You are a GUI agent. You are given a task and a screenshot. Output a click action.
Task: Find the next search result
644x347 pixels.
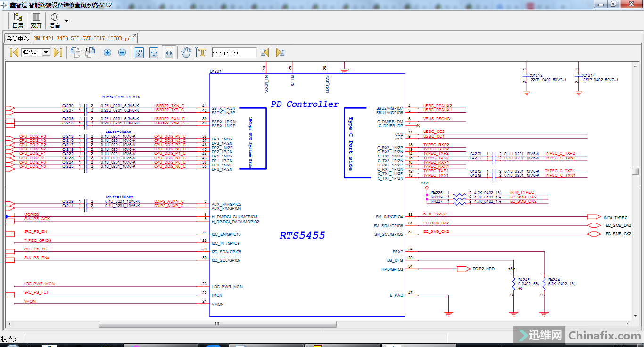(x=280, y=52)
